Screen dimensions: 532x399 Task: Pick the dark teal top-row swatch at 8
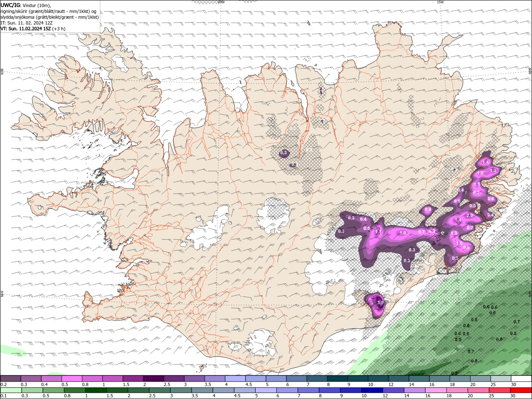(x=337, y=379)
